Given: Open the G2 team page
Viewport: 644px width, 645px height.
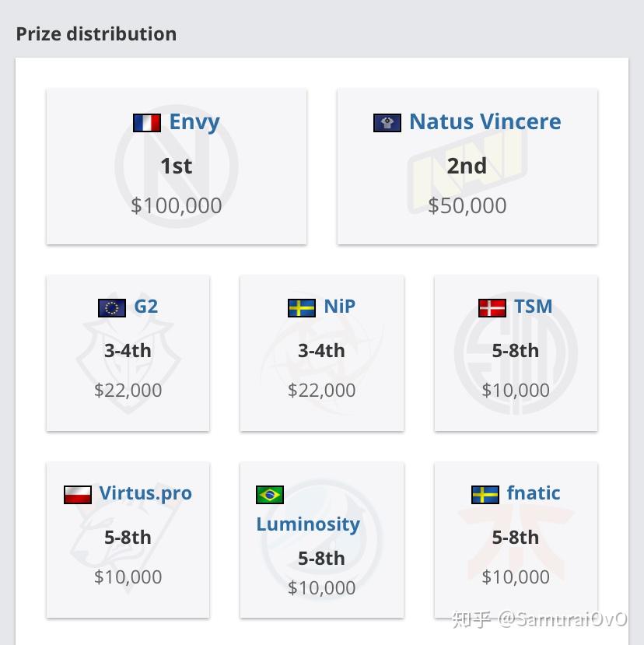Looking at the screenshot, I should coord(146,307).
